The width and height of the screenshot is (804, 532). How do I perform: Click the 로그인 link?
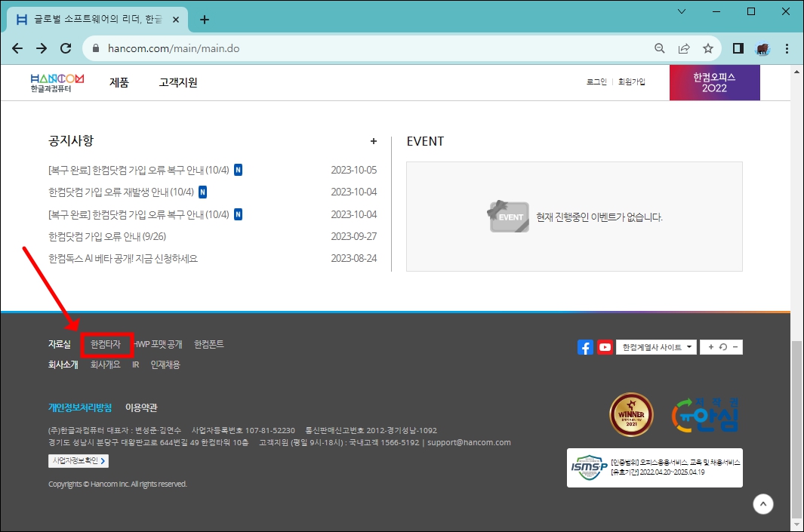(x=596, y=81)
